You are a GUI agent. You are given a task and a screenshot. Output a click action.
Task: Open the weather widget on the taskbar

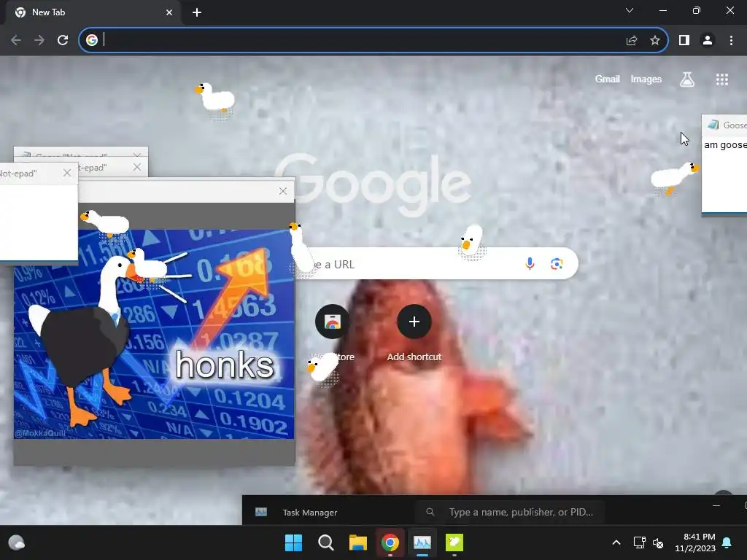17,542
